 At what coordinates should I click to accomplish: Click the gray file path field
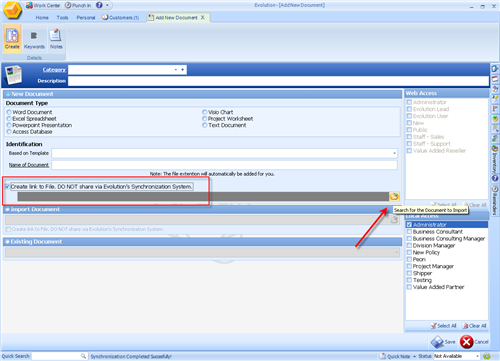point(203,197)
